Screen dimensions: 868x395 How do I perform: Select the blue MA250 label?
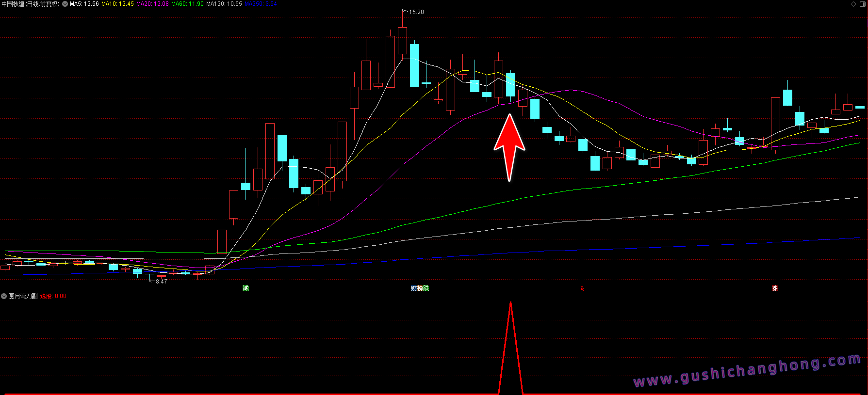pos(261,4)
